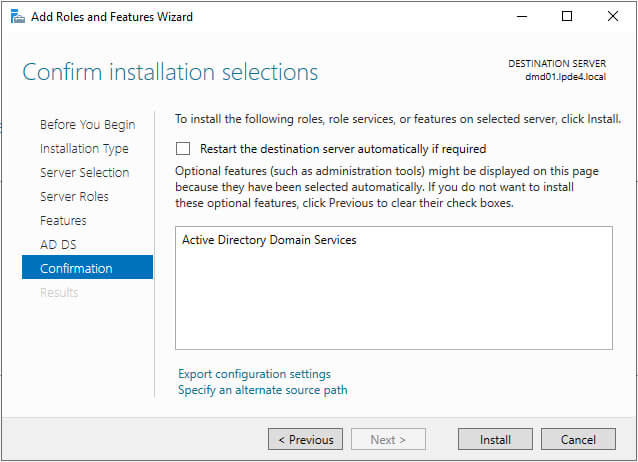This screenshot has width=638, height=462.
Task: Close the Add Roles and Features Wizard
Action: [613, 17]
